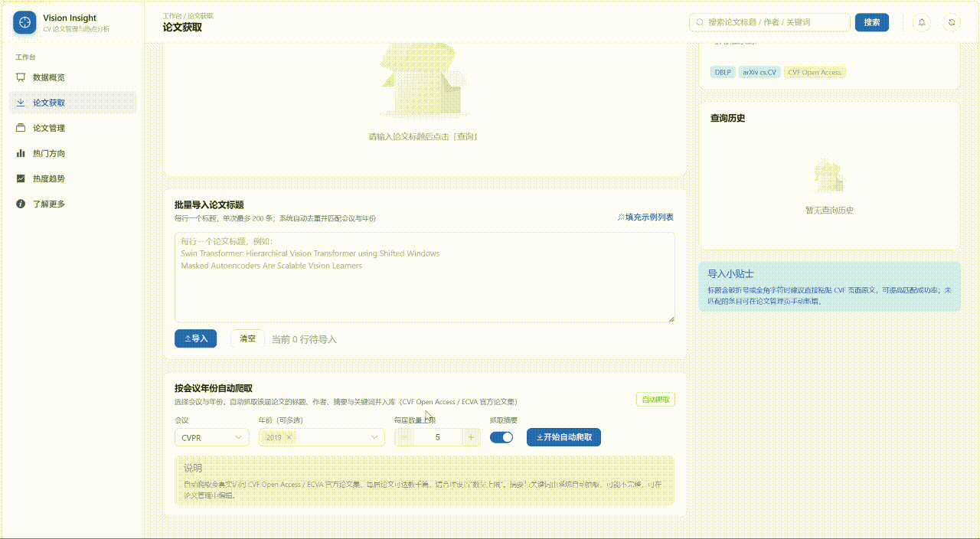980x539 pixels.
Task: Focus the paper search input in header
Action: pyautogui.click(x=769, y=22)
